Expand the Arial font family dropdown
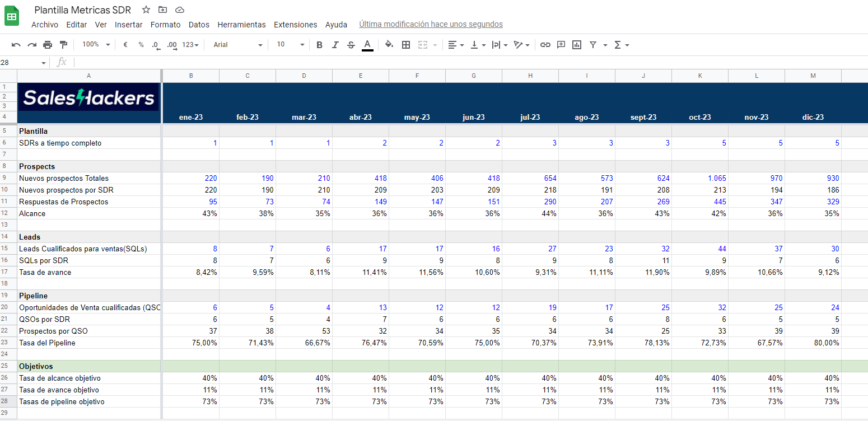868x421 pixels. tap(237, 45)
